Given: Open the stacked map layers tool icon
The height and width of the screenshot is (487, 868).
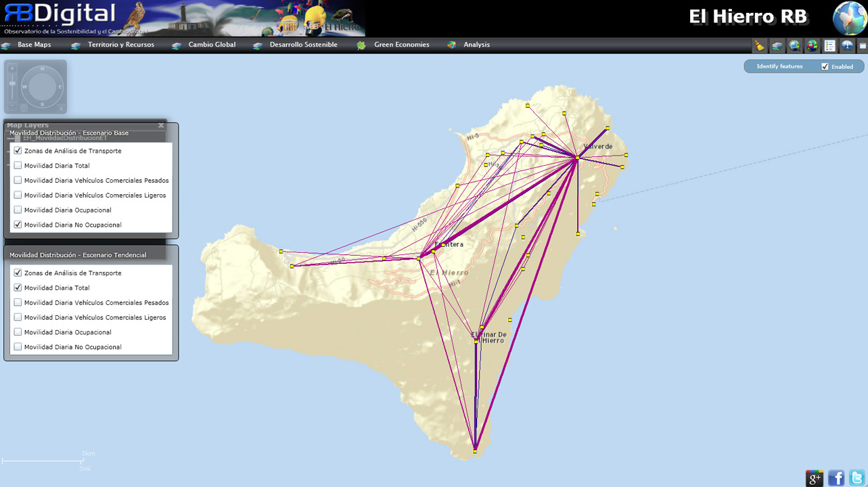Looking at the screenshot, I should click(x=777, y=46).
